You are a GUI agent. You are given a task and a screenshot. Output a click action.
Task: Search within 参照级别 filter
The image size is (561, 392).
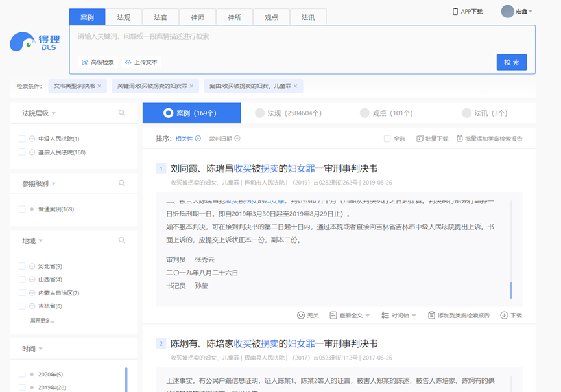(x=122, y=183)
